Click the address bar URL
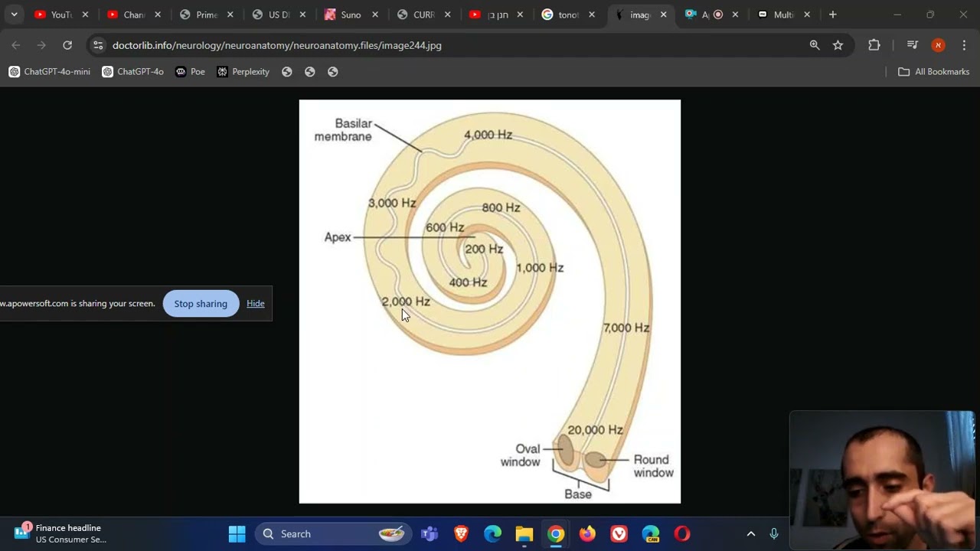 pyautogui.click(x=276, y=45)
